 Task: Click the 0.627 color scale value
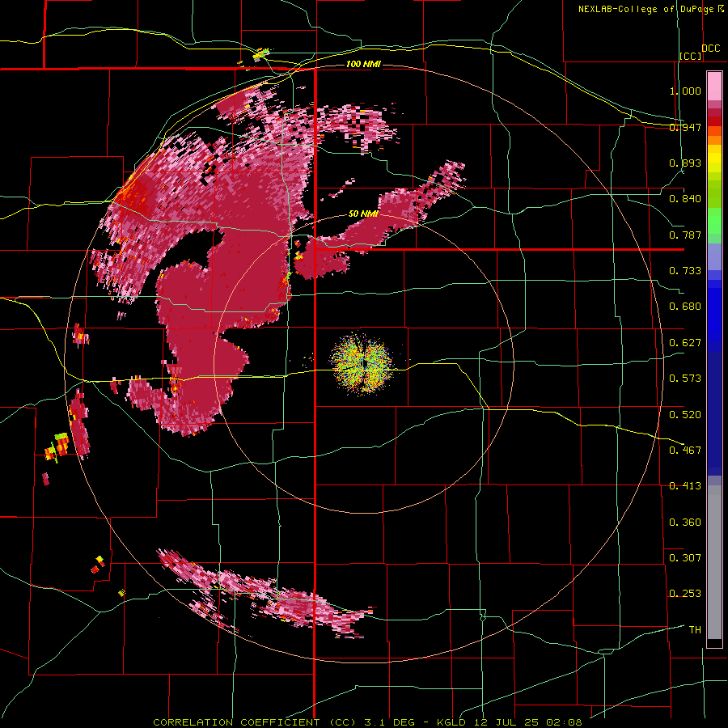685,343
